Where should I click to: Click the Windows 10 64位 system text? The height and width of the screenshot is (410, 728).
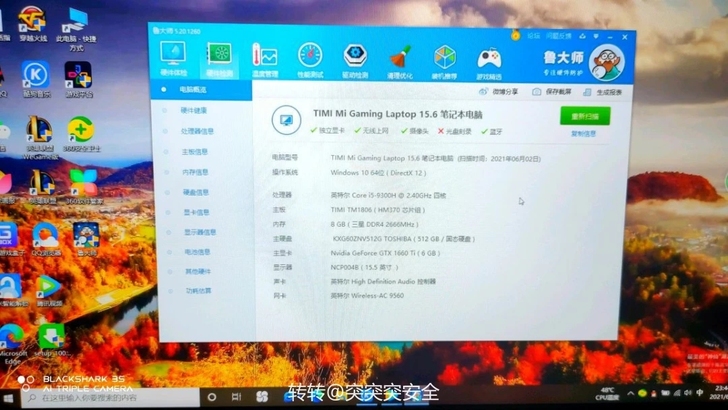point(378,173)
